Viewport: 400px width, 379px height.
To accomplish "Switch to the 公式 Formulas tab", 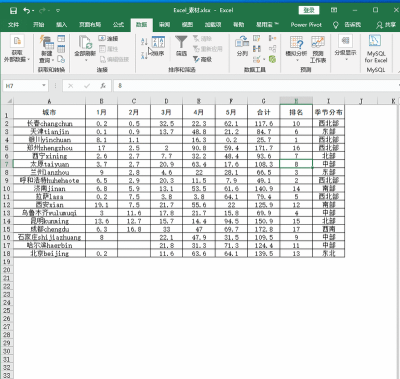I will tap(118, 25).
